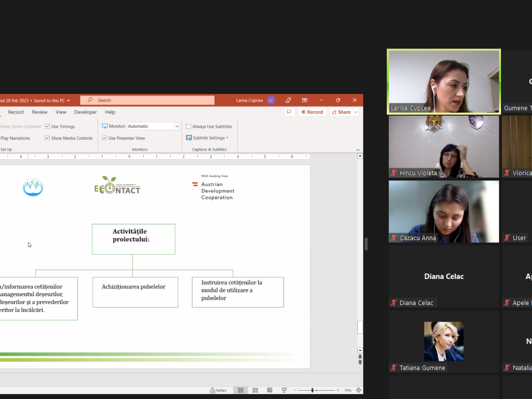Viewport: 532px width, 399px height.
Task: Open Ribbon Display Options icon
Action: pos(305,100)
